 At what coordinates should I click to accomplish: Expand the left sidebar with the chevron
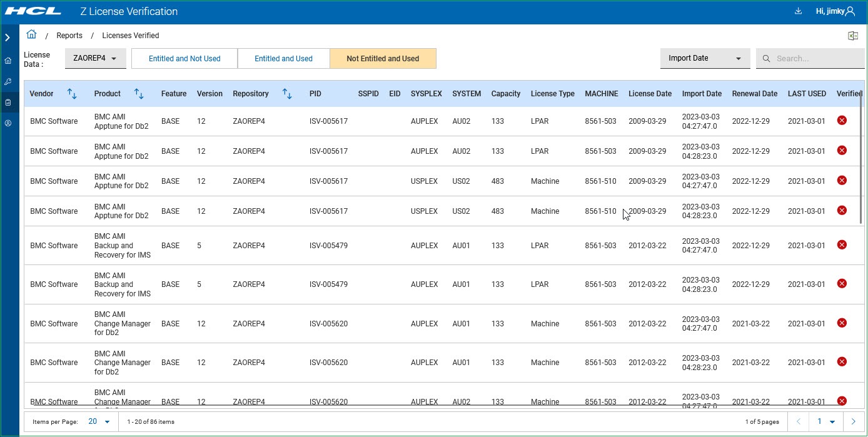8,38
